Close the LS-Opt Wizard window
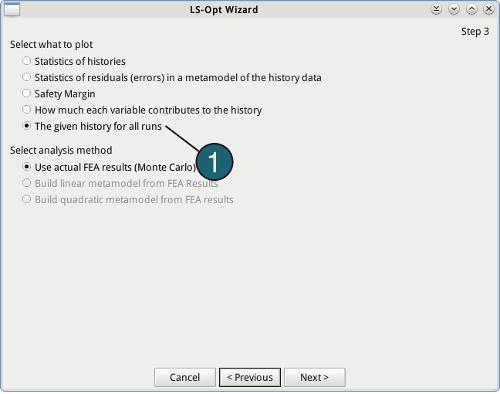 click(x=489, y=9)
